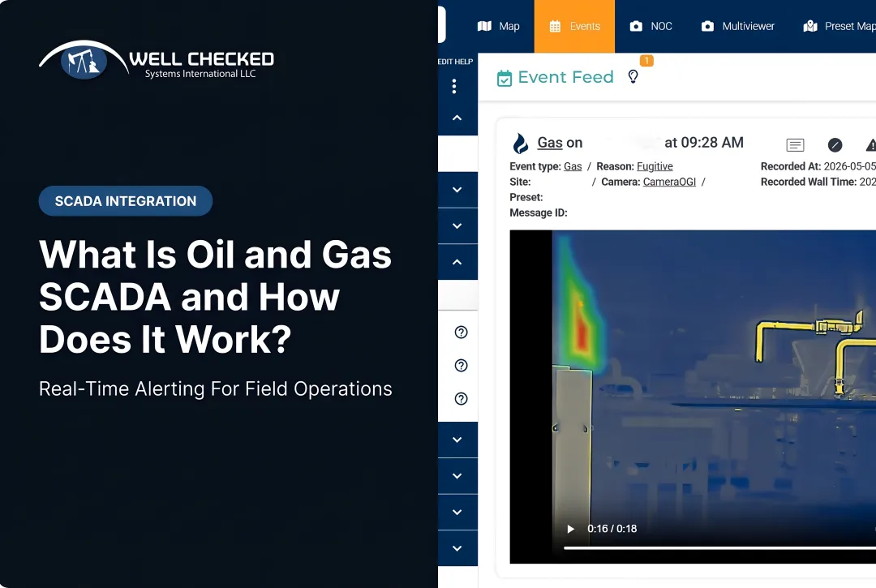Image resolution: width=876 pixels, height=588 pixels.
Task: Play the gas event video
Action: (x=570, y=529)
